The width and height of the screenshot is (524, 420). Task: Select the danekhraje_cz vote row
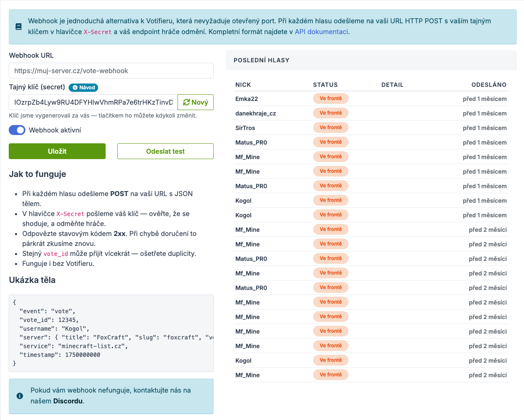pos(371,113)
